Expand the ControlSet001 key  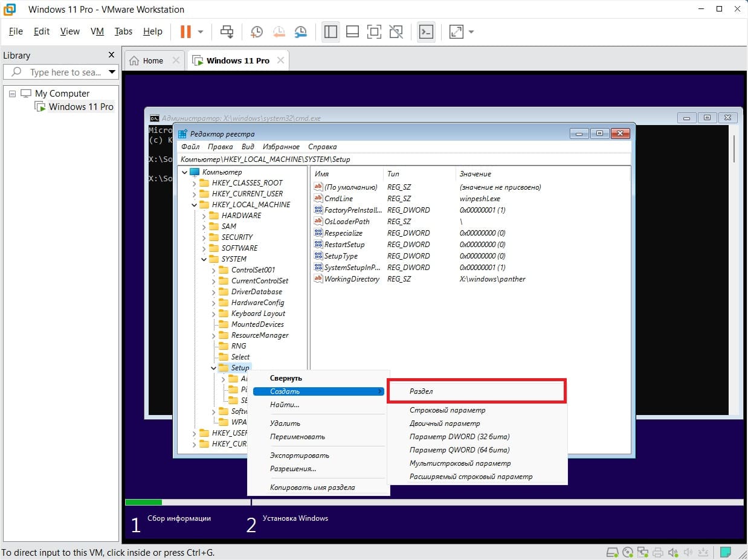pyautogui.click(x=214, y=270)
